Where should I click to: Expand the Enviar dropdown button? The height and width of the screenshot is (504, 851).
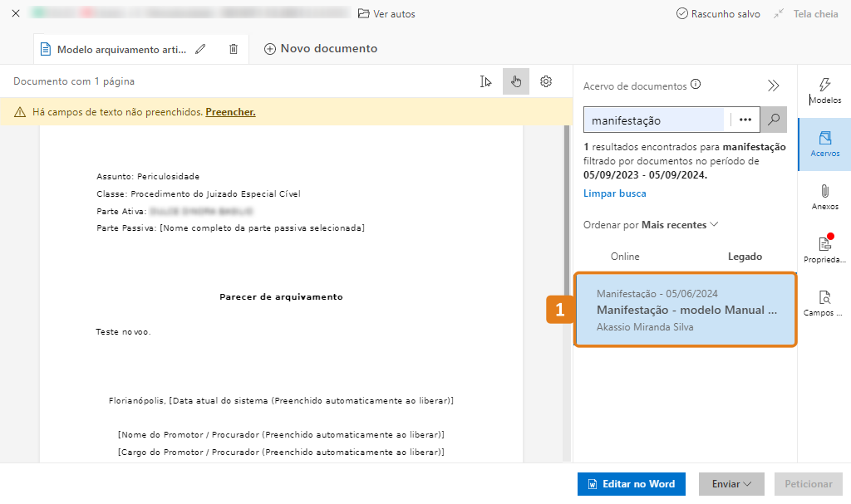click(x=731, y=484)
